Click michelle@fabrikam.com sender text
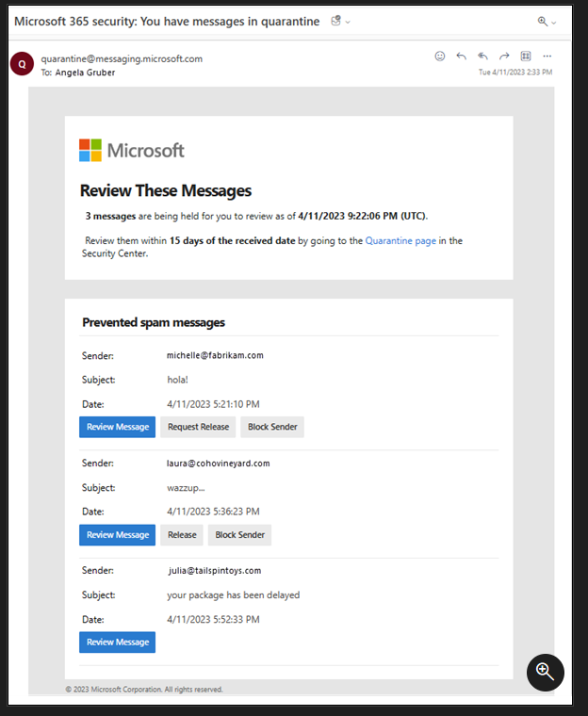 [215, 355]
